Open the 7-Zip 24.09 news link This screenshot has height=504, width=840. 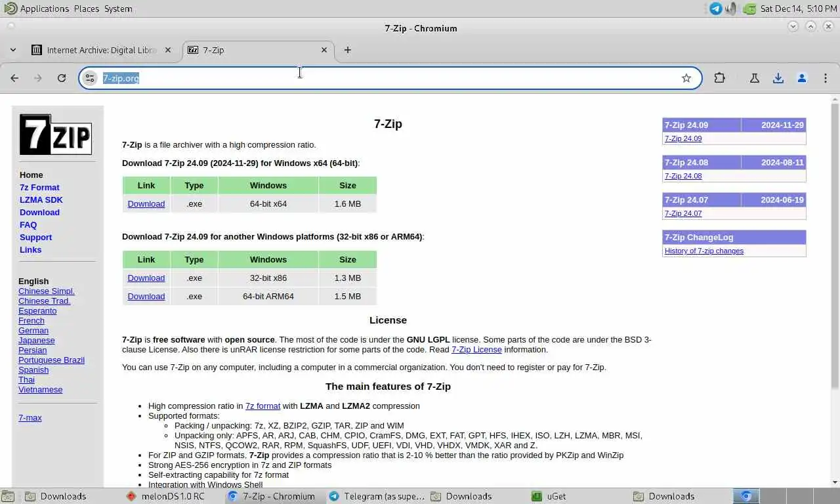click(x=683, y=138)
